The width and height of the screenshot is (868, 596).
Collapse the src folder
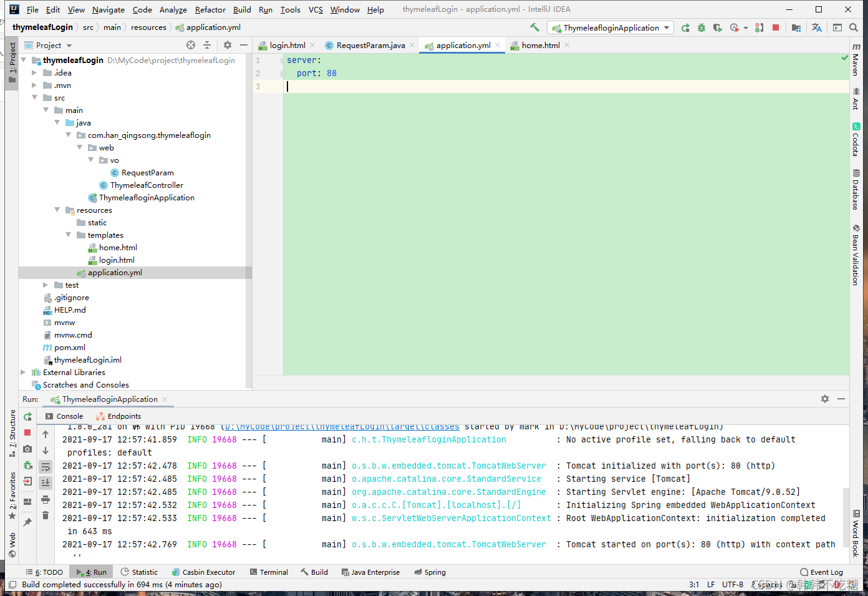pyautogui.click(x=34, y=98)
